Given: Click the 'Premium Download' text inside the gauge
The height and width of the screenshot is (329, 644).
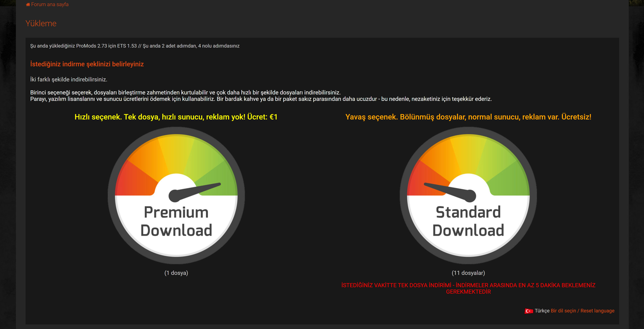Looking at the screenshot, I should point(176,221).
